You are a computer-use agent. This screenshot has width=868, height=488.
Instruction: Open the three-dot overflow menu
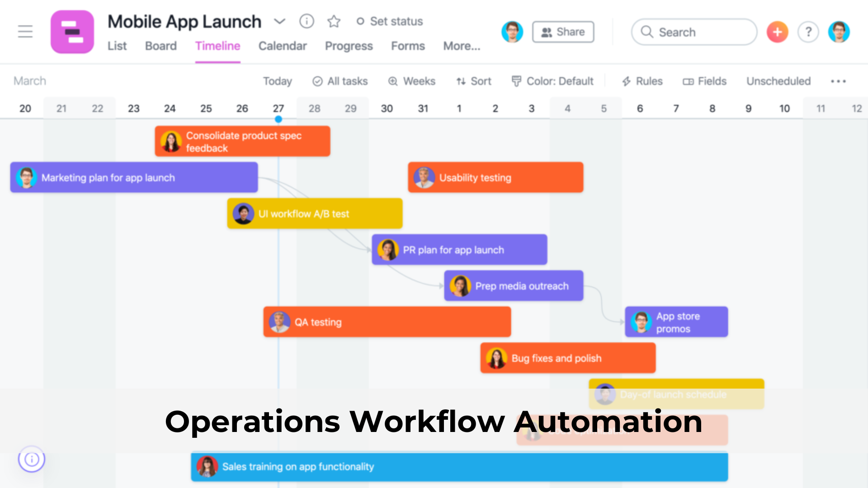click(838, 81)
